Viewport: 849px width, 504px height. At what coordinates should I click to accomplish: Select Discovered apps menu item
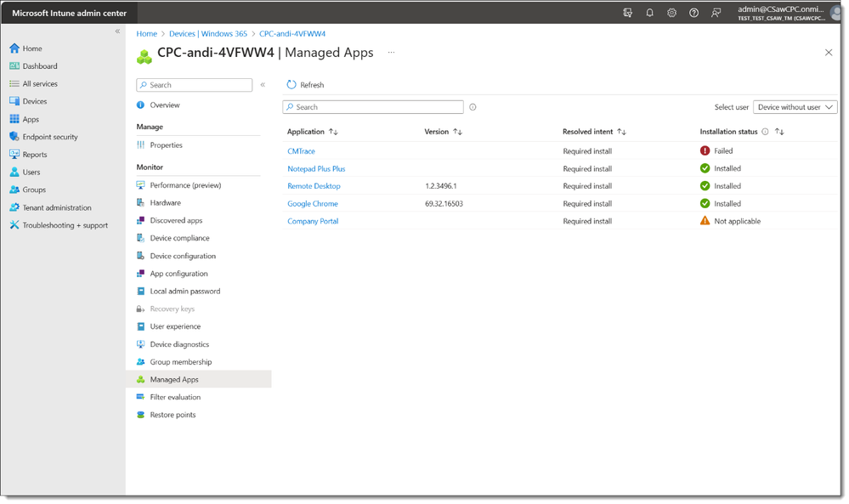pos(176,220)
